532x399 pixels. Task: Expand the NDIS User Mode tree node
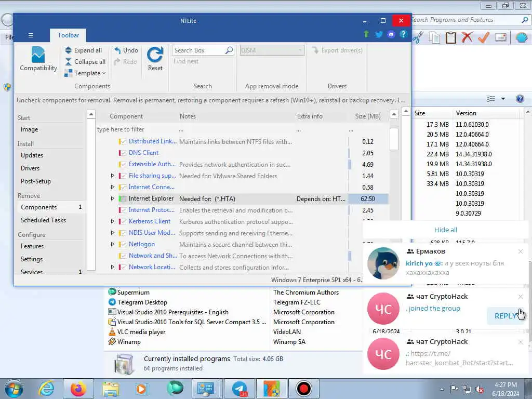coord(112,233)
